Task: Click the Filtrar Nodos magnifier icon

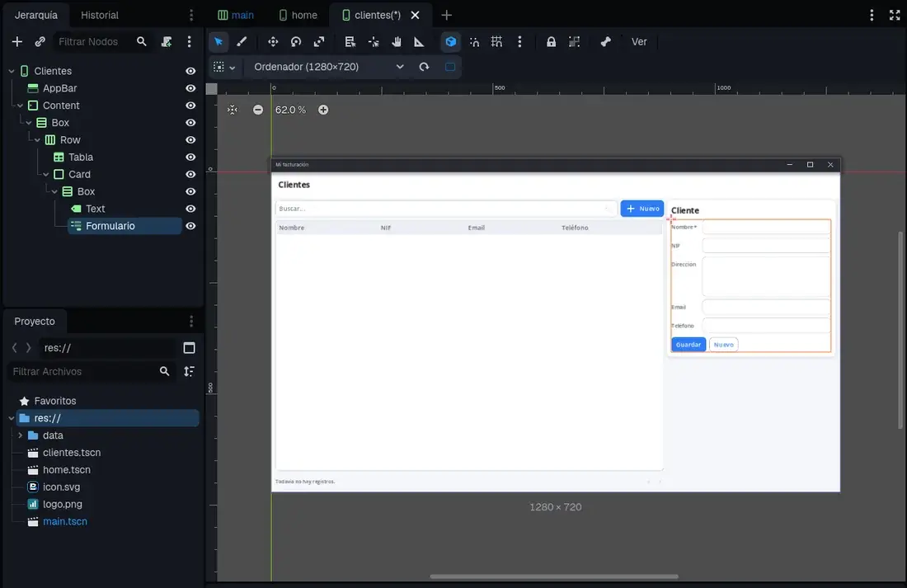Action: (141, 42)
